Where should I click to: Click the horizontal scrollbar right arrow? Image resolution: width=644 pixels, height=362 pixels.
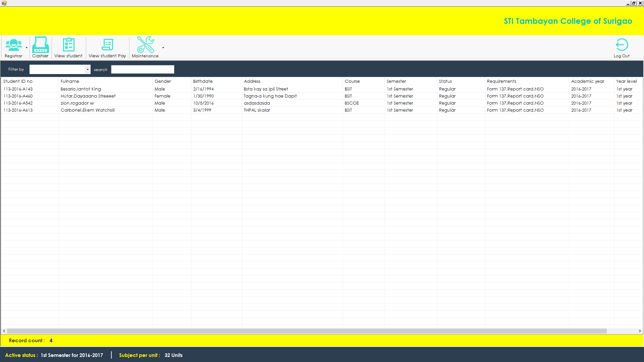click(x=640, y=331)
